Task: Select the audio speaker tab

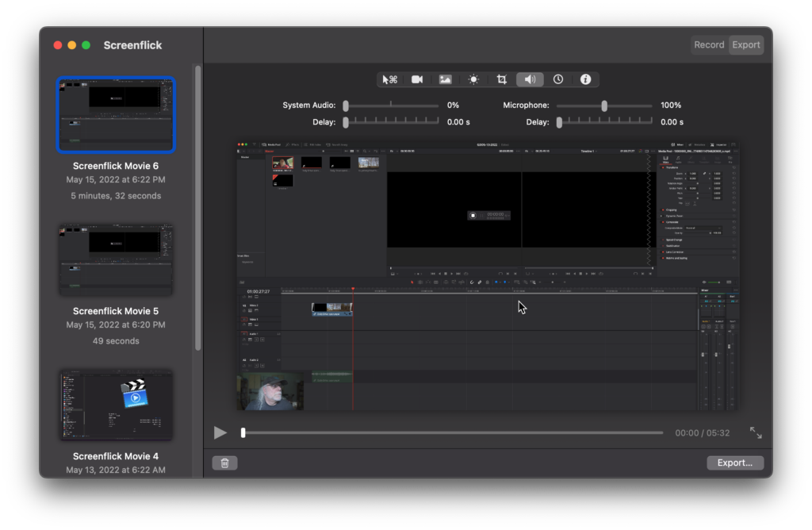Action: point(530,79)
